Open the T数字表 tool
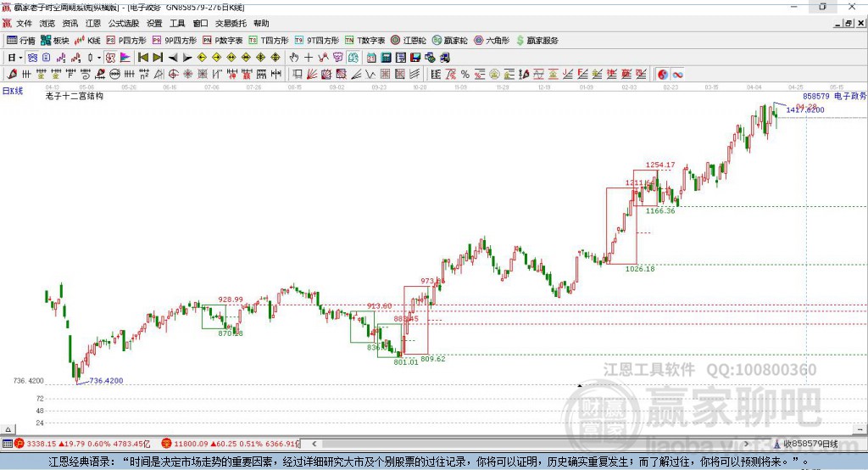The width and height of the screenshot is (868, 470). tap(364, 41)
